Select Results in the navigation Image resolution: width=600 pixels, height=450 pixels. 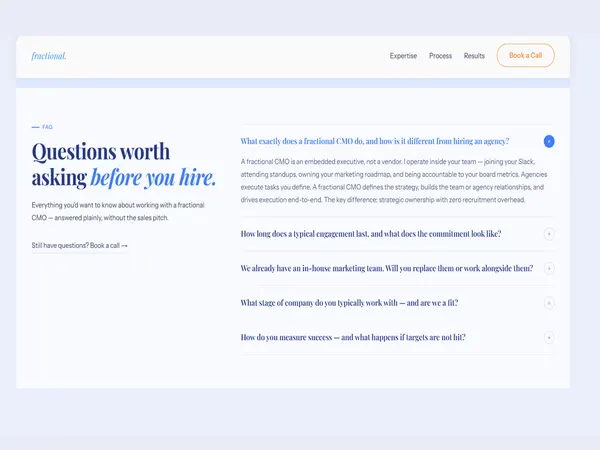(474, 56)
